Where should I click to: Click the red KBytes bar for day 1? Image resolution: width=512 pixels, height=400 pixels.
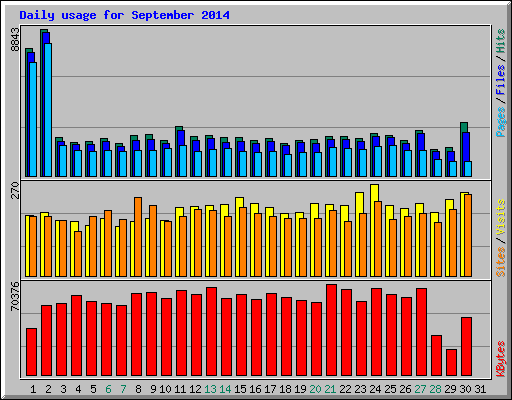[31, 352]
